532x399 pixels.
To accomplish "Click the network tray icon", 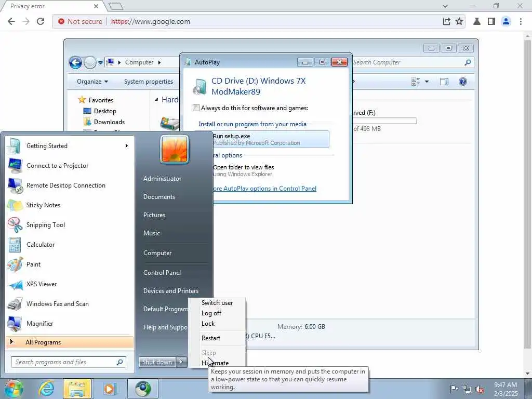I will tap(467, 389).
